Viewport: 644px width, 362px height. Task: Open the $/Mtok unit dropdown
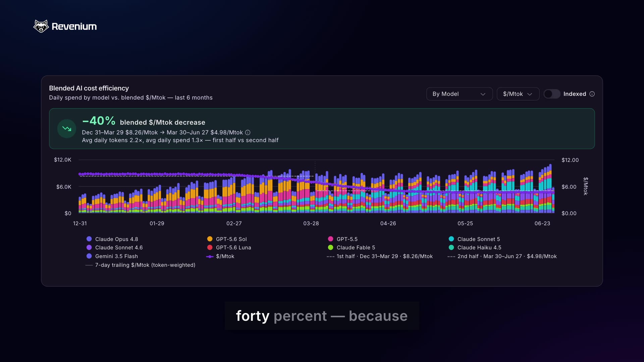point(518,94)
